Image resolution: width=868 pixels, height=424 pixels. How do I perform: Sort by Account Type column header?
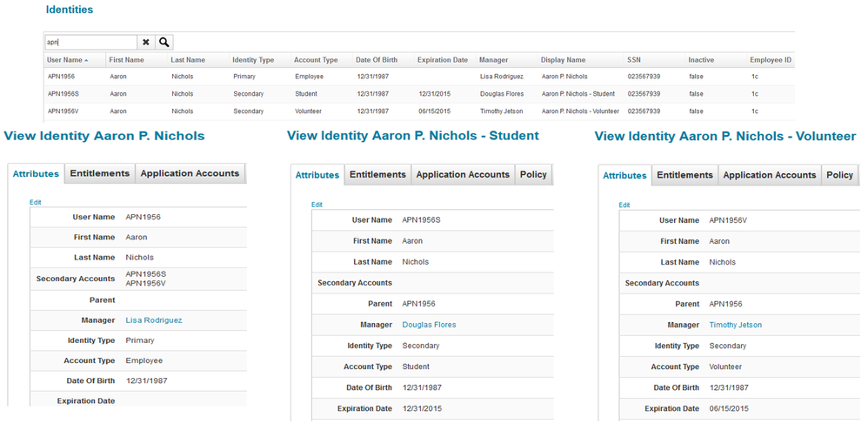(x=316, y=60)
